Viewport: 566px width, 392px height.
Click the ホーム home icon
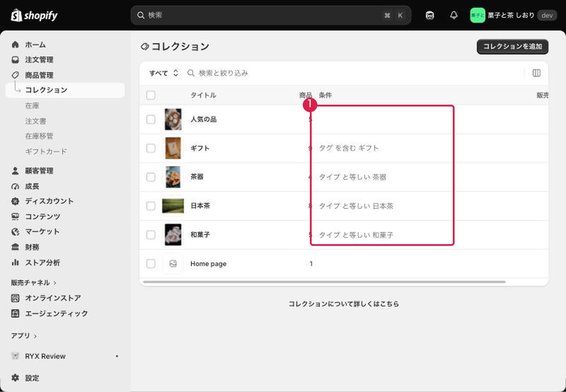(x=15, y=45)
